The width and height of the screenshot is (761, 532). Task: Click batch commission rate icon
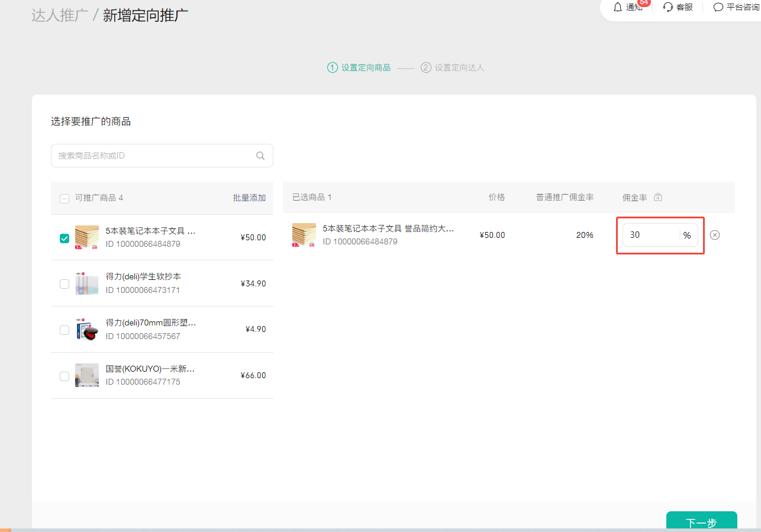[x=658, y=198]
